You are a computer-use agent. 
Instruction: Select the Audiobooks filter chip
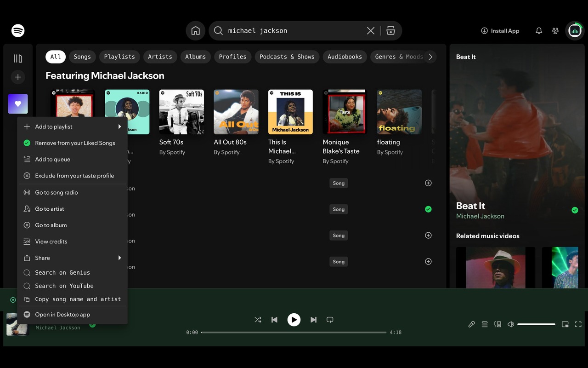(345, 57)
